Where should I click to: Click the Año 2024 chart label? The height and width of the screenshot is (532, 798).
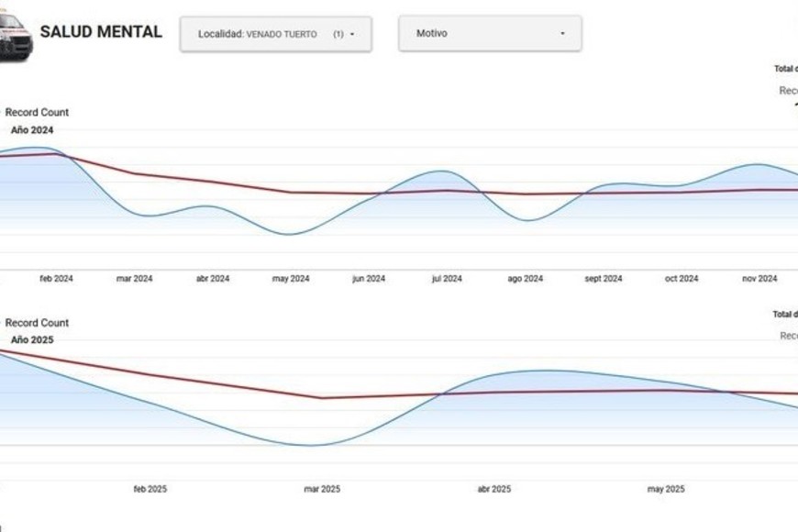[32, 130]
